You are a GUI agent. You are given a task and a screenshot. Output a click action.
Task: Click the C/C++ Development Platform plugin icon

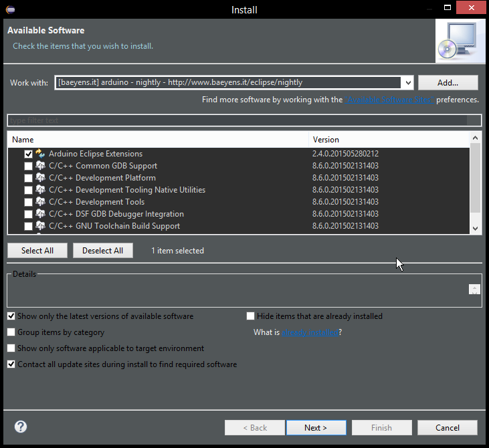tap(40, 178)
